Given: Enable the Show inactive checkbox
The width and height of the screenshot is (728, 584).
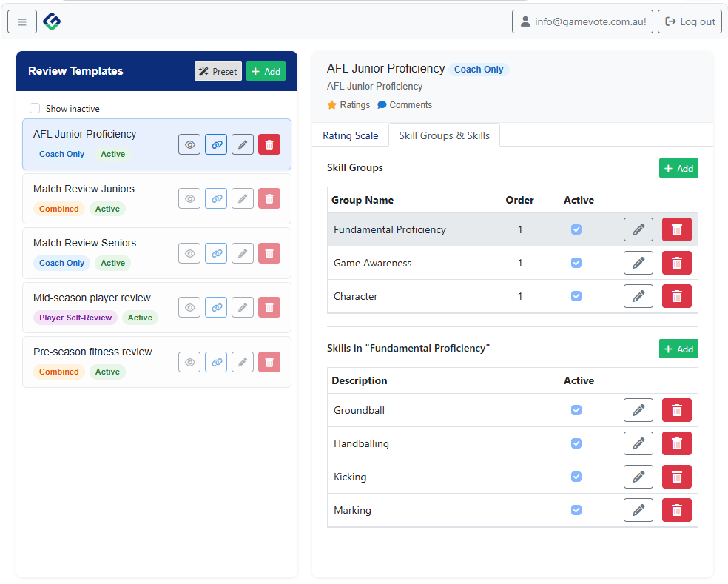Looking at the screenshot, I should point(35,108).
